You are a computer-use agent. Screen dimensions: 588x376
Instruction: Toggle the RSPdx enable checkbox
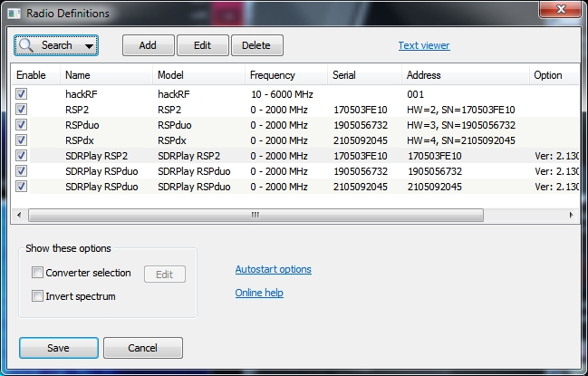(21, 140)
